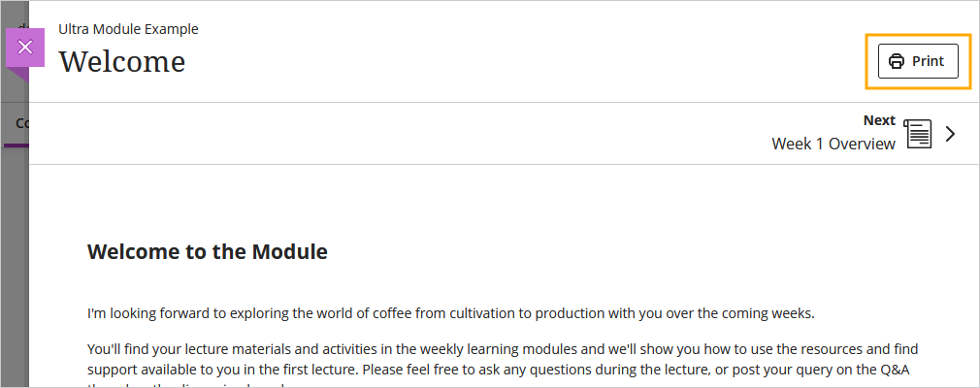Click the dimmed background strip left of panel

coord(15,250)
